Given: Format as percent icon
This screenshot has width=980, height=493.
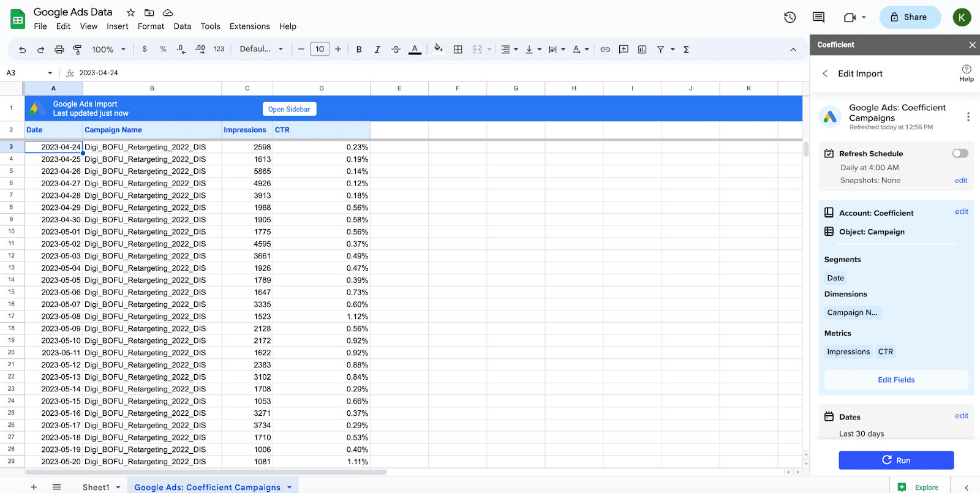Looking at the screenshot, I should pos(163,49).
